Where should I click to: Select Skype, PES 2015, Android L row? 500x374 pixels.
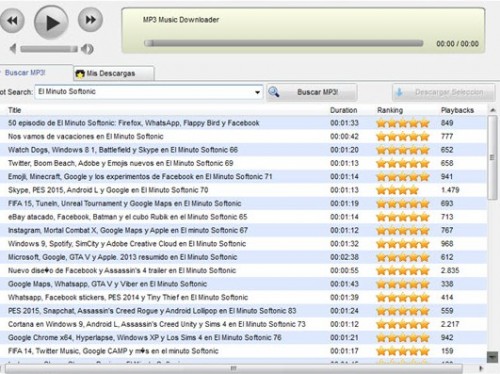point(243,190)
